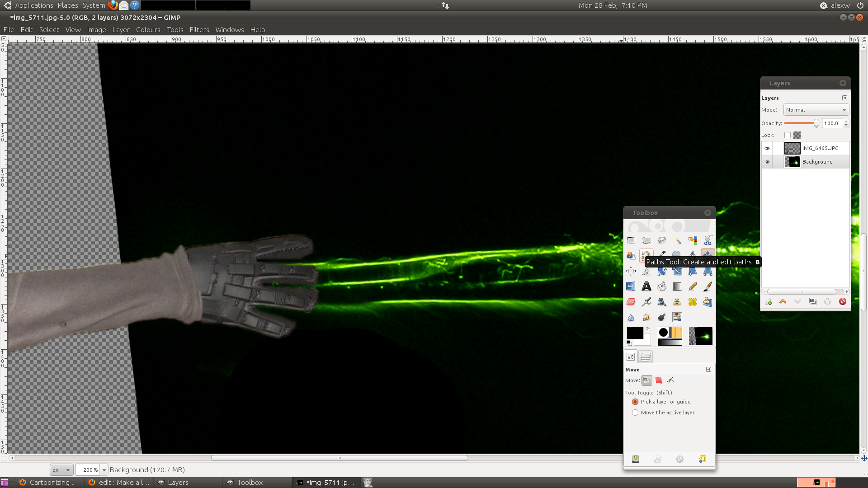Click the Opacity spin button arrows
Image resolution: width=868 pixels, height=488 pixels.
pyautogui.click(x=846, y=123)
